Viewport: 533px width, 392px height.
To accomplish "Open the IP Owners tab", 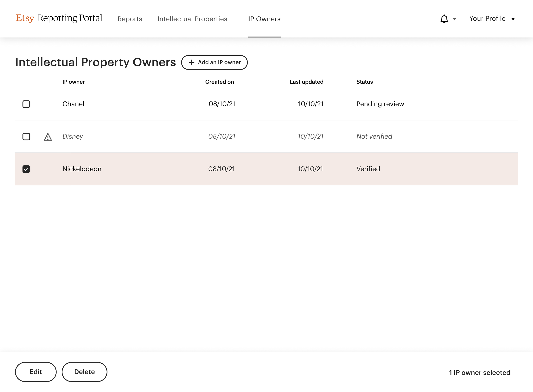I will click(x=264, y=19).
